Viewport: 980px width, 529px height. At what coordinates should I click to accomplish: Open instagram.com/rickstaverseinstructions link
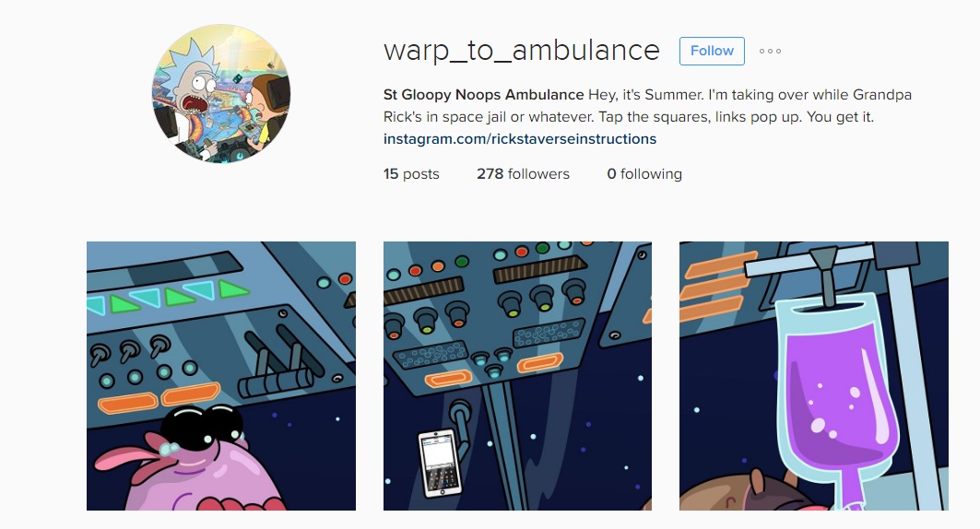(520, 138)
